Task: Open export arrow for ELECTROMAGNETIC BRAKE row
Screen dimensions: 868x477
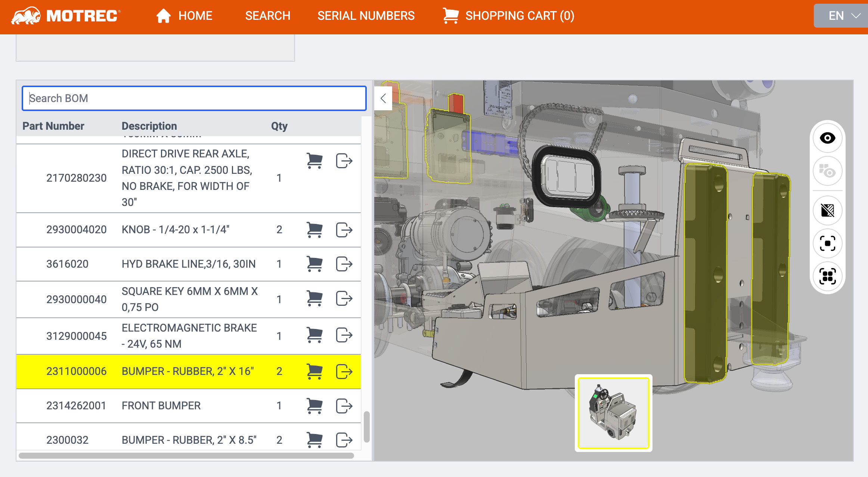Action: pos(344,335)
